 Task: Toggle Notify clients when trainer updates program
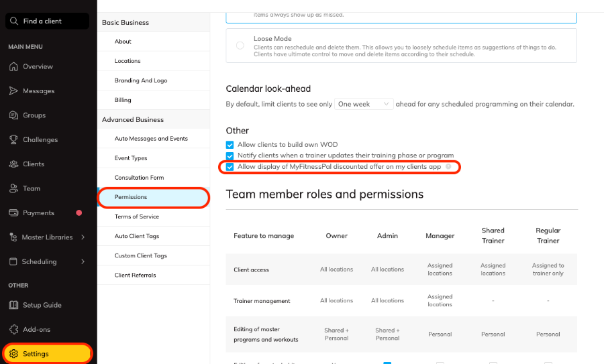230,156
